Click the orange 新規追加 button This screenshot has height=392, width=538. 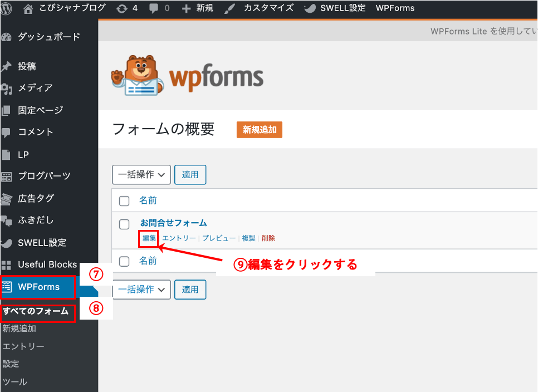[x=260, y=130]
